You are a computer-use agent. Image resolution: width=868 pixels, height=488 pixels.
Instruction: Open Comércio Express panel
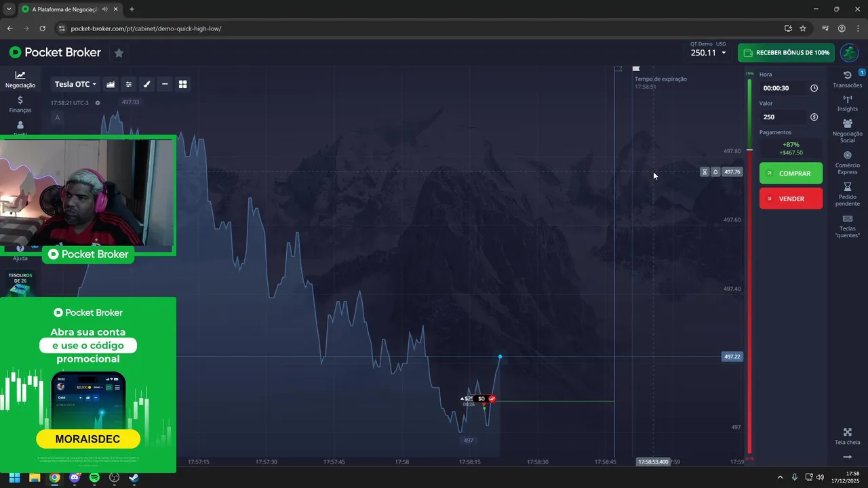click(x=848, y=163)
